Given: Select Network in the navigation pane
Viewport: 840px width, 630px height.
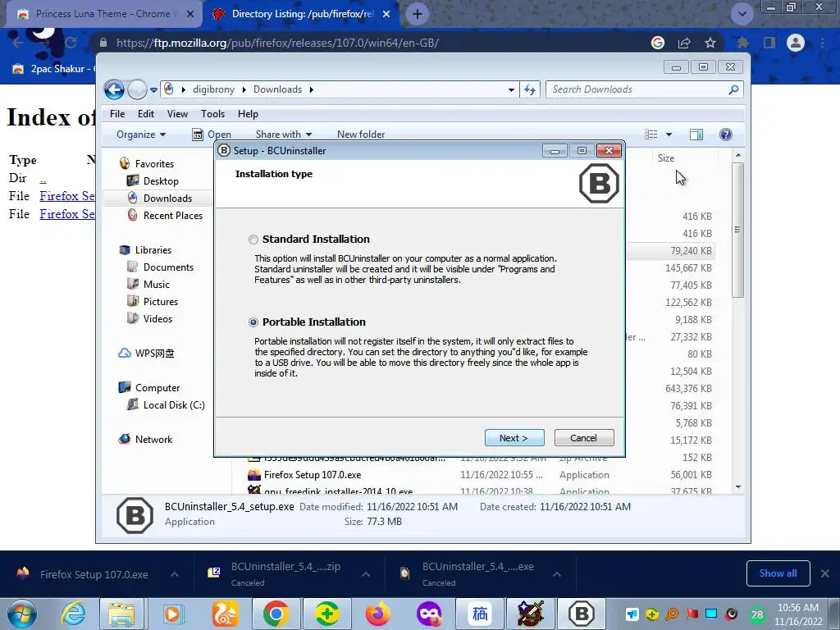Looking at the screenshot, I should point(153,440).
